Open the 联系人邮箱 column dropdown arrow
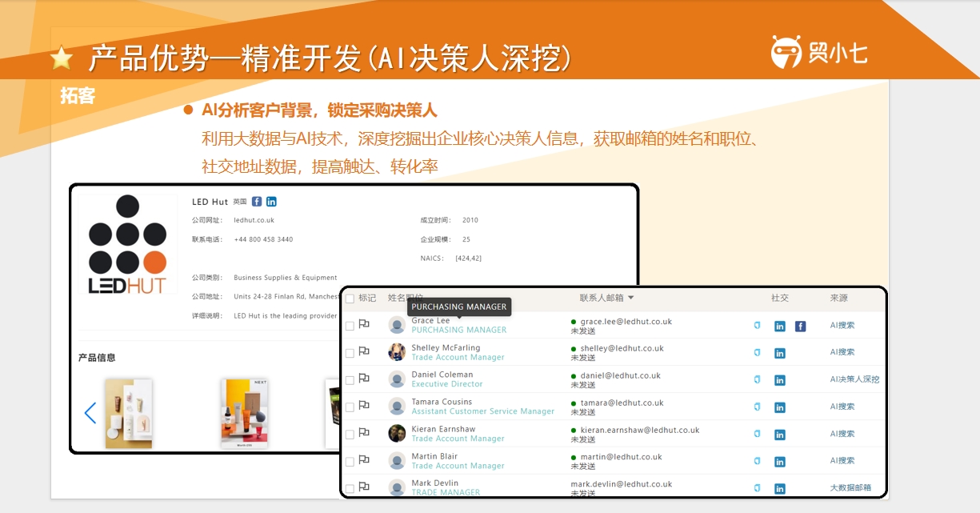 point(630,299)
